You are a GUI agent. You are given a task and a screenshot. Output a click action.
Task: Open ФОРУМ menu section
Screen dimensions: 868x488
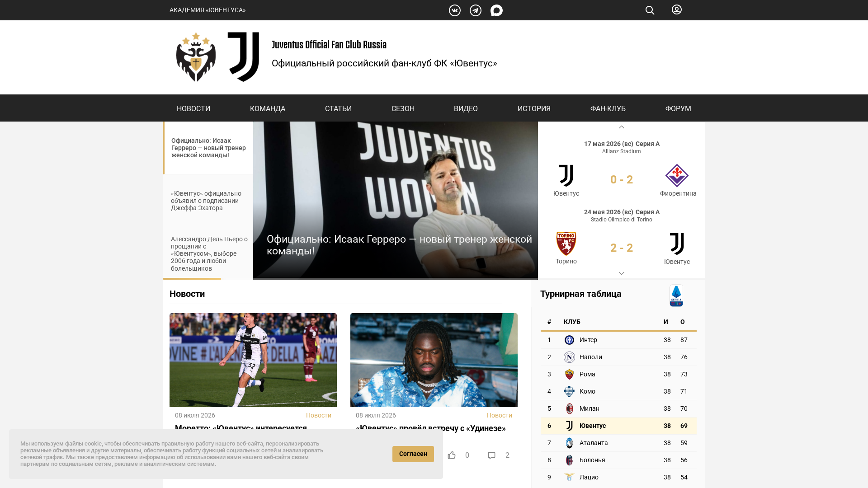[678, 108]
